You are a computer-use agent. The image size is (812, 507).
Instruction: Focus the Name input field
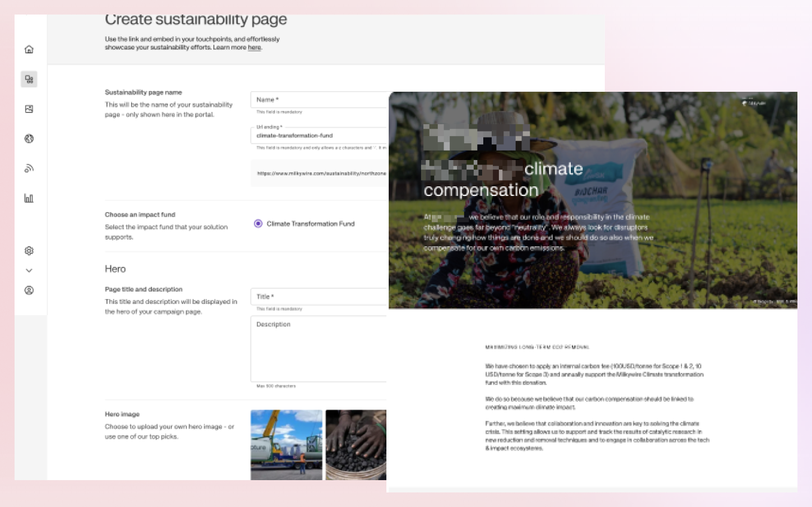pos(319,100)
